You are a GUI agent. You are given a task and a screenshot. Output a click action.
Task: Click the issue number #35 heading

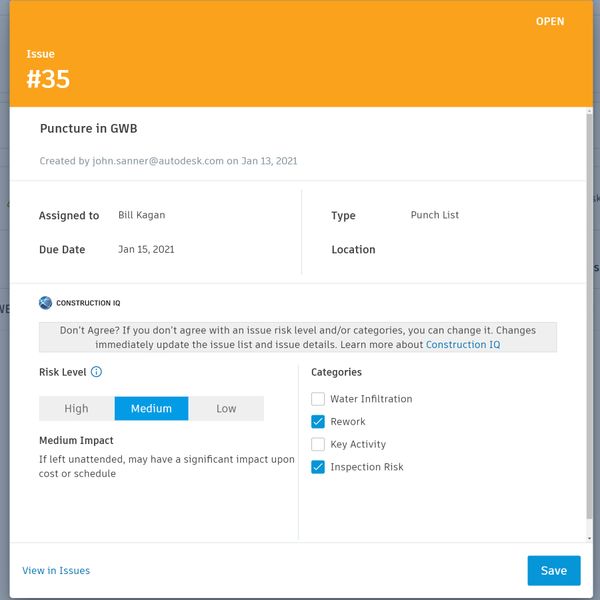48,81
